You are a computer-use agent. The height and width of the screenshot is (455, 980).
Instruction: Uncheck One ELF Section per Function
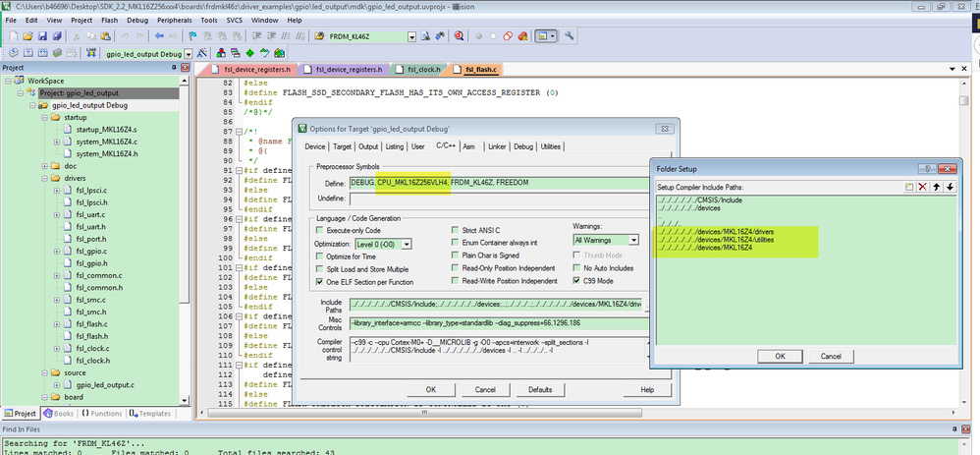[319, 281]
